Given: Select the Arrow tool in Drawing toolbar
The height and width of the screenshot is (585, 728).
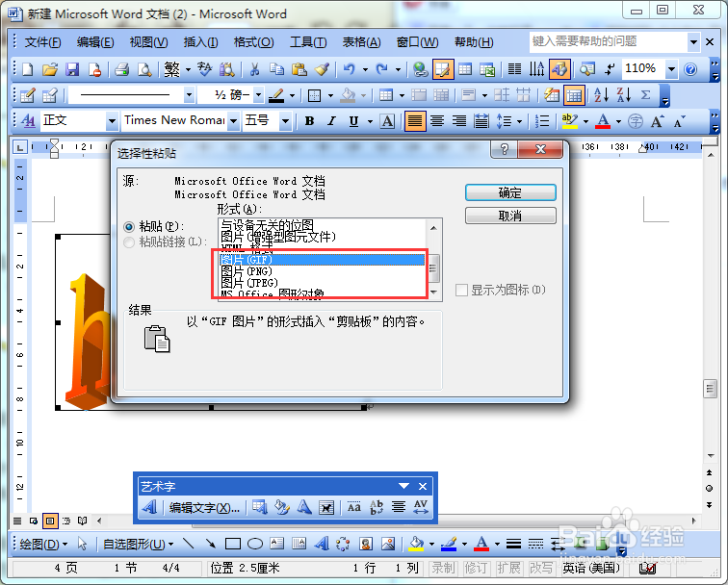Looking at the screenshot, I should pyautogui.click(x=210, y=544).
